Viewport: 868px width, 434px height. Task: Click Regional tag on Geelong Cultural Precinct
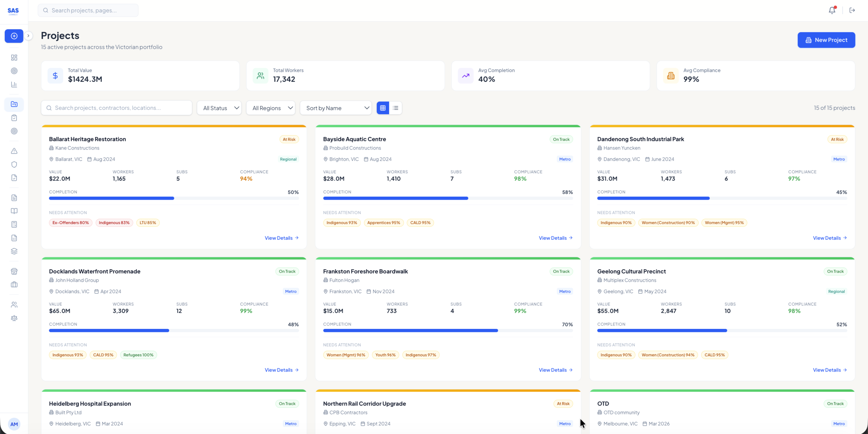point(836,291)
